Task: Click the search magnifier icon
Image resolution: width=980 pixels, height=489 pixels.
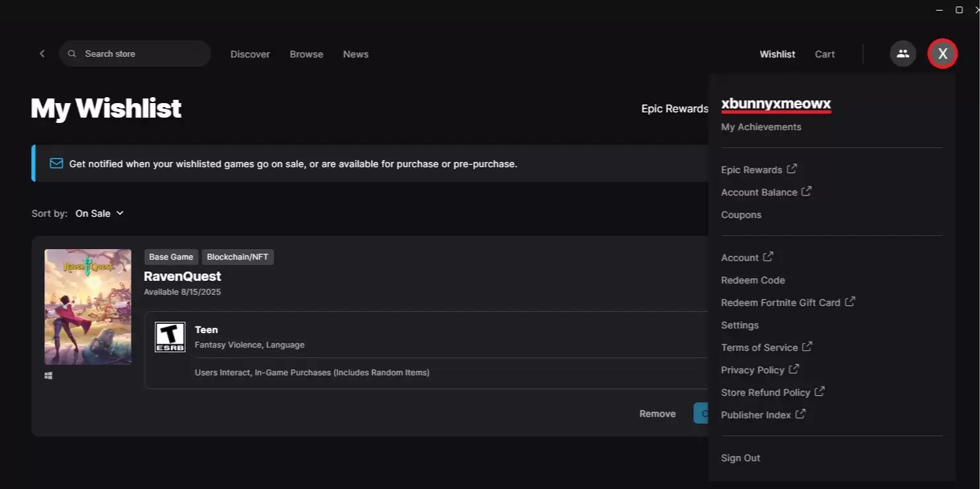Action: (x=73, y=54)
